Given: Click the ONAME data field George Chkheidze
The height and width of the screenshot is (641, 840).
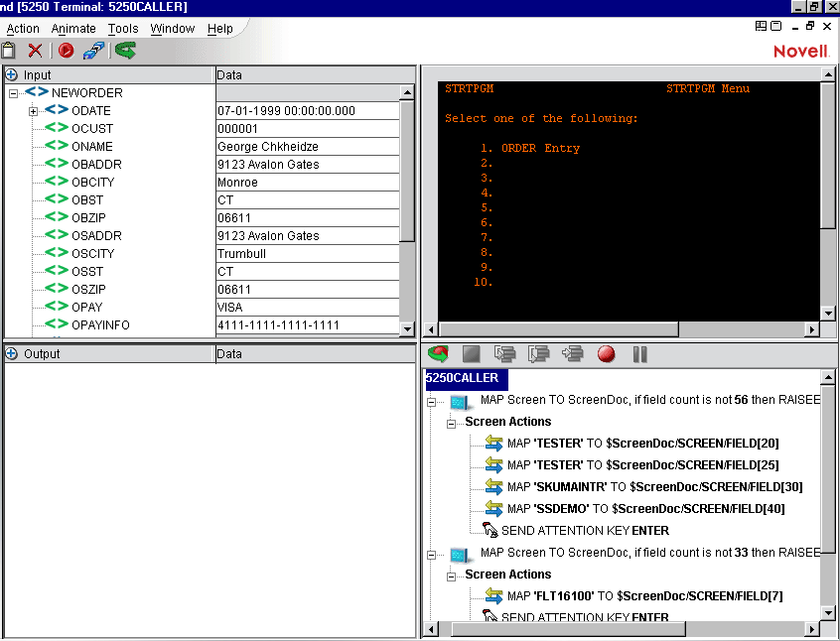Looking at the screenshot, I should pyautogui.click(x=307, y=147).
